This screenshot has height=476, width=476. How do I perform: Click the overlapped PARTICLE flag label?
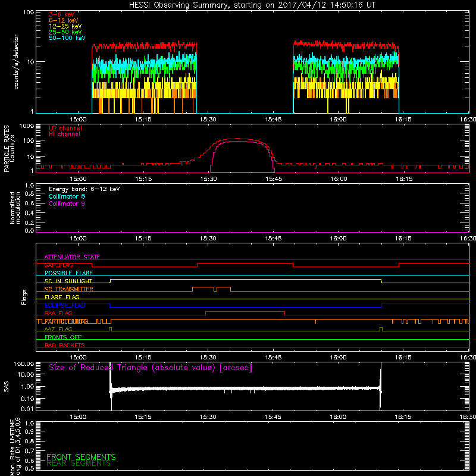pyautogui.click(x=67, y=321)
